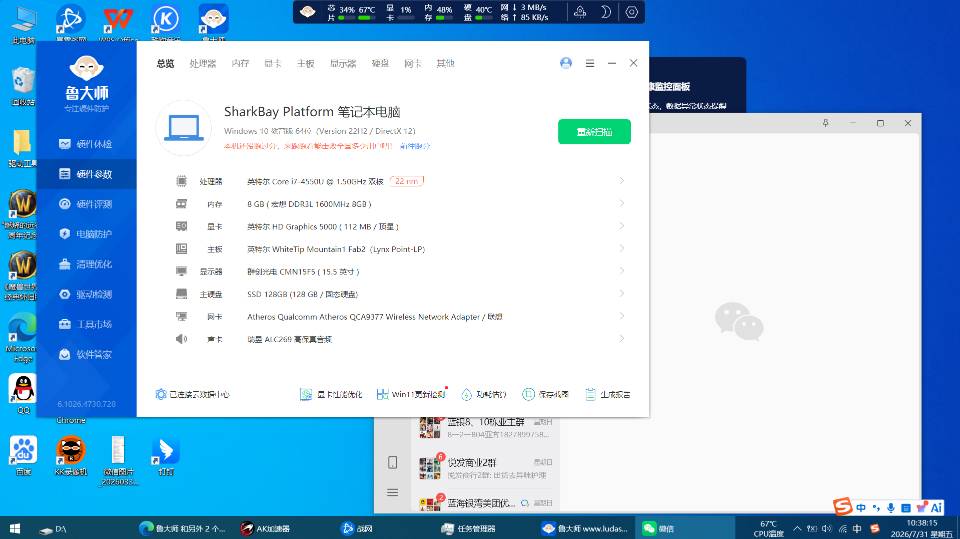
Task: Open the Windows Start menu
Action: coord(15,528)
